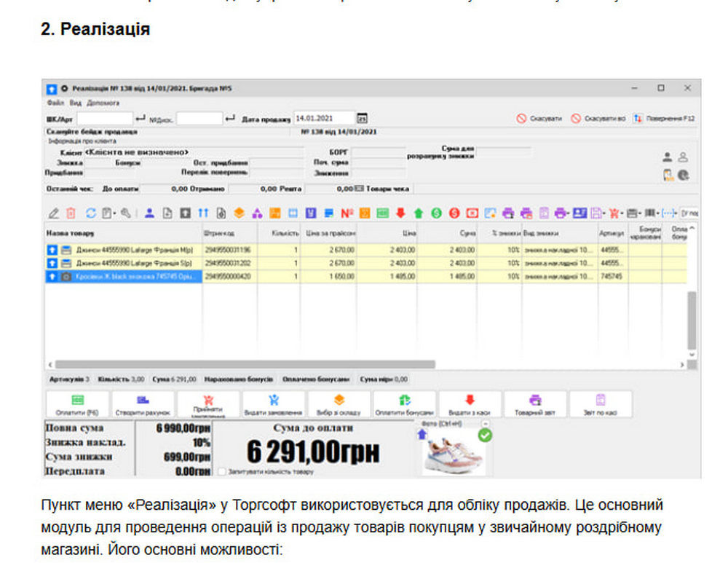Open the dropdown arrow beside the printer icon

pyautogui.click(x=569, y=212)
